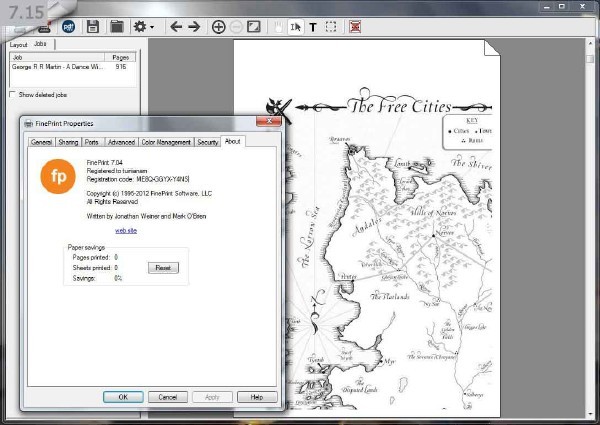Click the Reset paper savings button
The width and height of the screenshot is (600, 425).
(x=163, y=268)
